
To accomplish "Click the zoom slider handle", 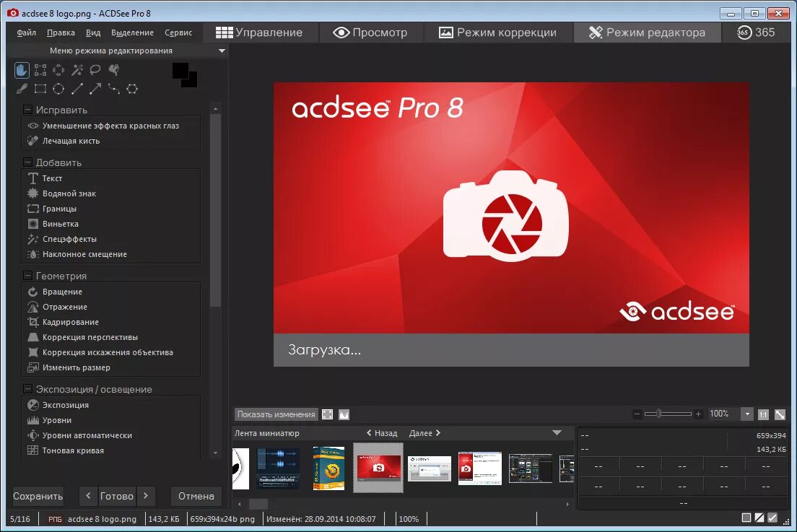I will tap(658, 414).
